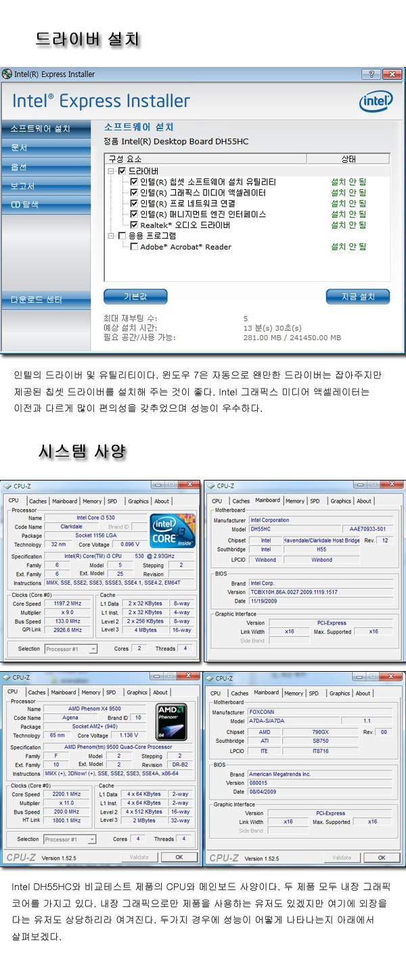Click the Agena code name value
Viewport: 406px width, 980px height.
(x=70, y=718)
